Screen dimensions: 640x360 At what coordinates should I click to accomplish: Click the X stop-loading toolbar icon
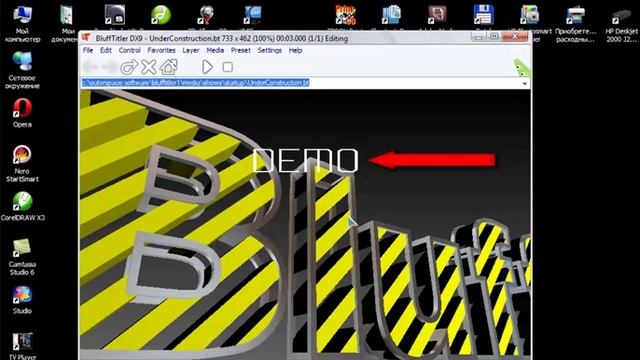[149, 67]
